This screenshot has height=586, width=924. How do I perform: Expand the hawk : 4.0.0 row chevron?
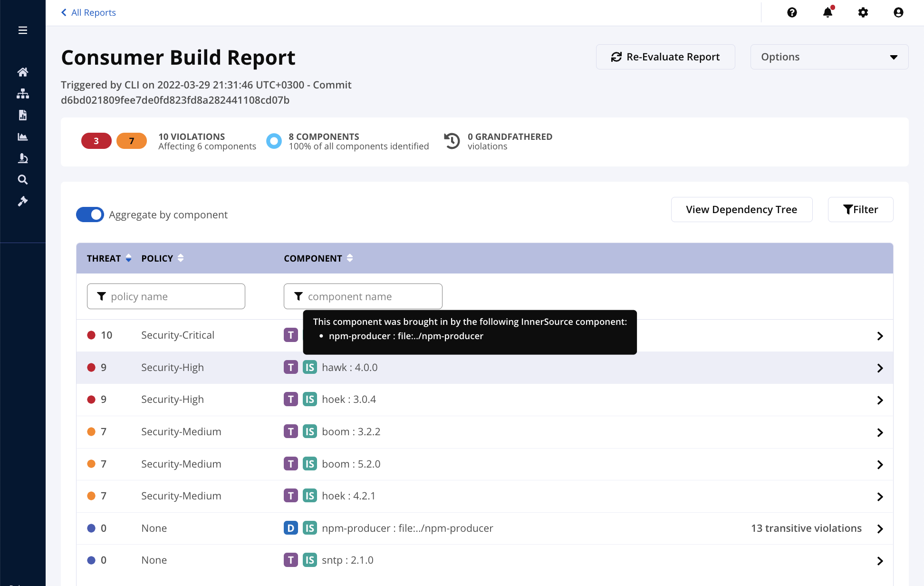coord(880,368)
